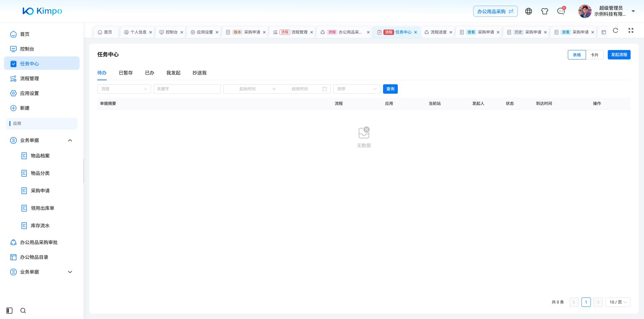644x319 pixels.
Task: Open 办公用品采购审批 in the sidebar
Action: click(x=42, y=242)
